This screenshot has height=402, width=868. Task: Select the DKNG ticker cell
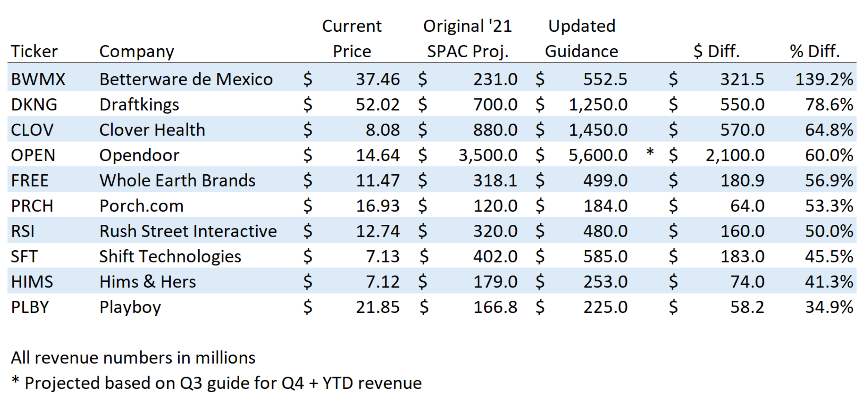[34, 104]
